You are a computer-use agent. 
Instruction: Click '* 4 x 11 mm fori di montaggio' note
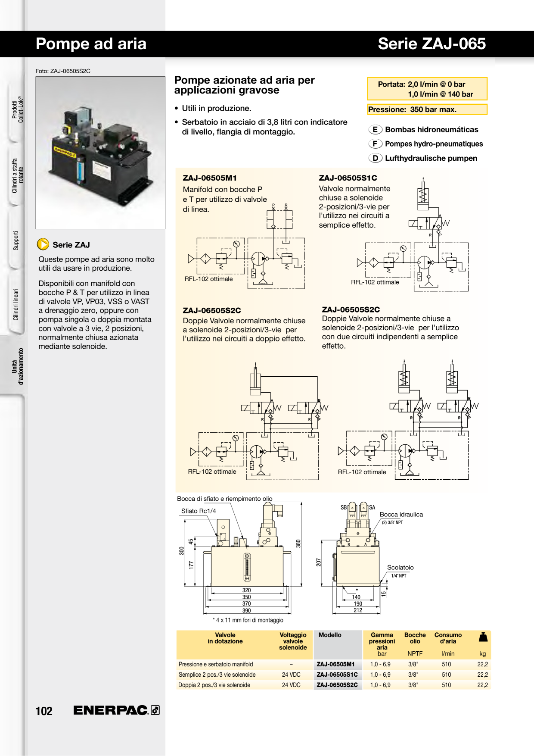coord(248,620)
